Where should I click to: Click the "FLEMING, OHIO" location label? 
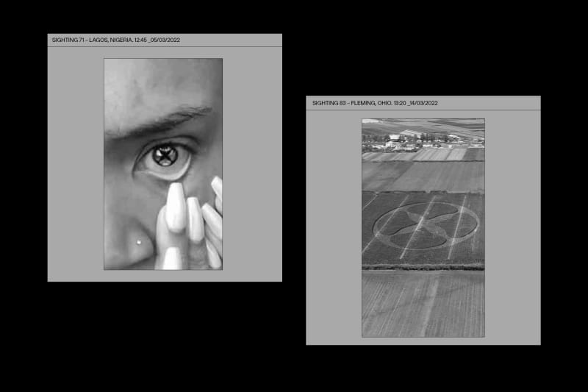click(371, 103)
